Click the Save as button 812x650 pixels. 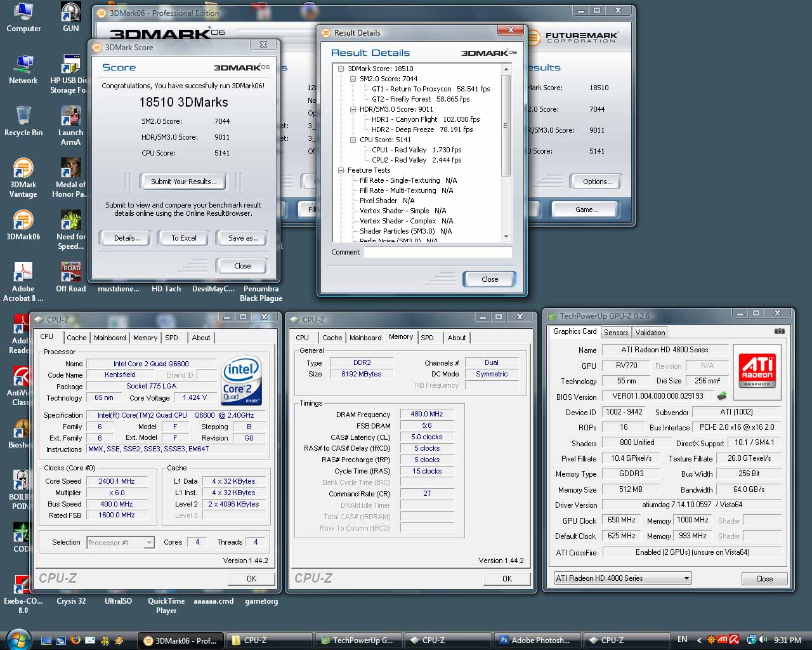[x=244, y=238]
